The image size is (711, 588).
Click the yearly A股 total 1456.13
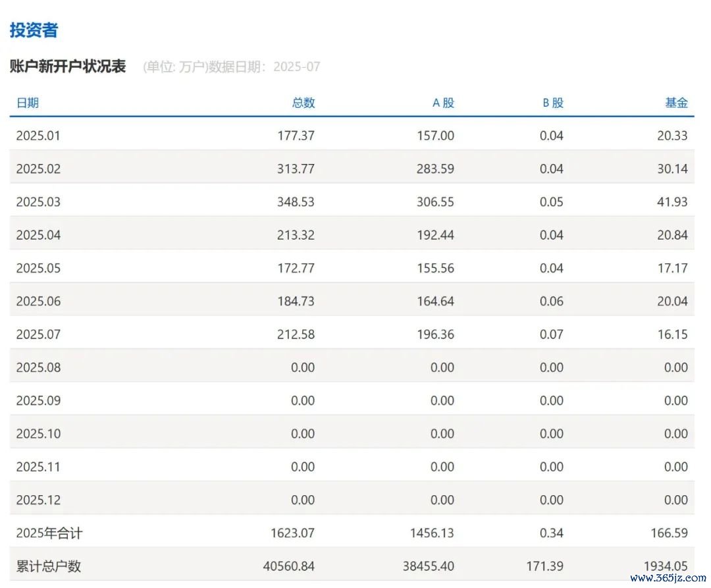(x=432, y=533)
